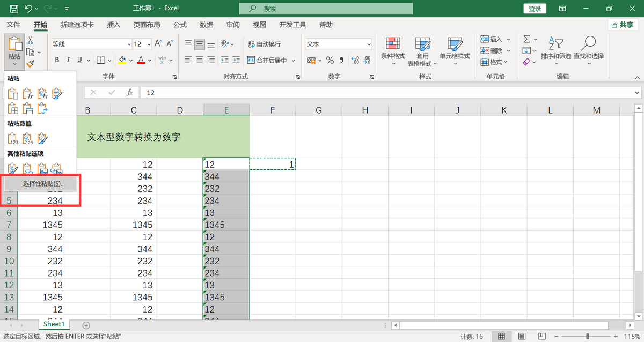The width and height of the screenshot is (644, 342).
Task: Toggle Italic formatting
Action: pos(68,60)
